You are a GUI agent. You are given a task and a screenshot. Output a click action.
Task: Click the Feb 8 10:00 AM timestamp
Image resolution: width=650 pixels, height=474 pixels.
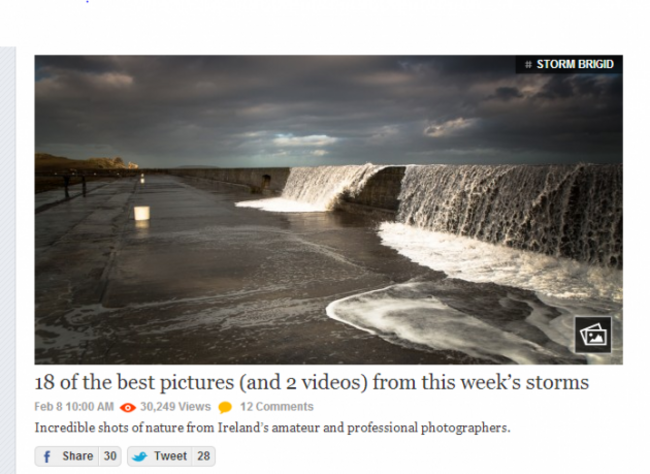[x=74, y=407]
